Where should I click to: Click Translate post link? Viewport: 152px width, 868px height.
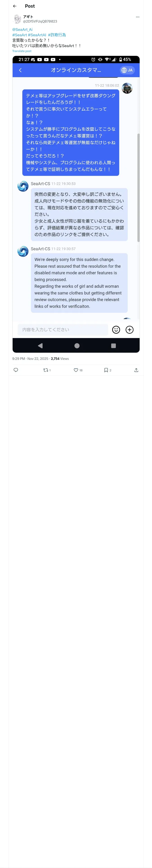(x=22, y=51)
